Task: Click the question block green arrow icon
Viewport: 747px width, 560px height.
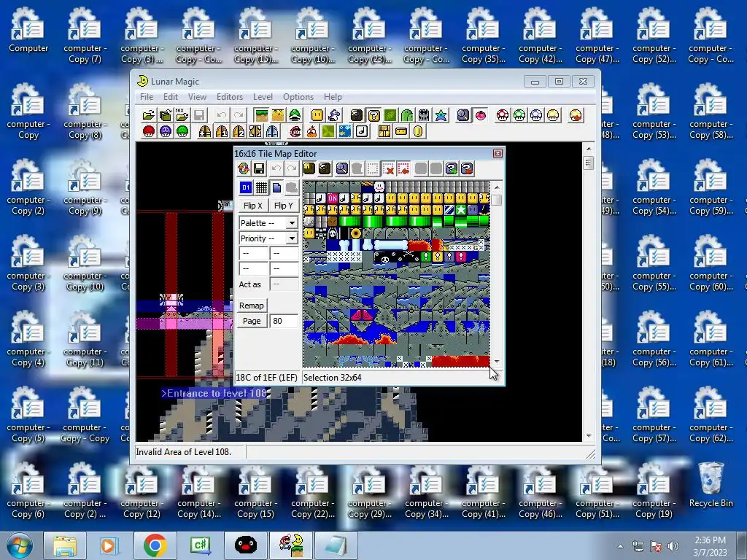Action: tap(451, 168)
